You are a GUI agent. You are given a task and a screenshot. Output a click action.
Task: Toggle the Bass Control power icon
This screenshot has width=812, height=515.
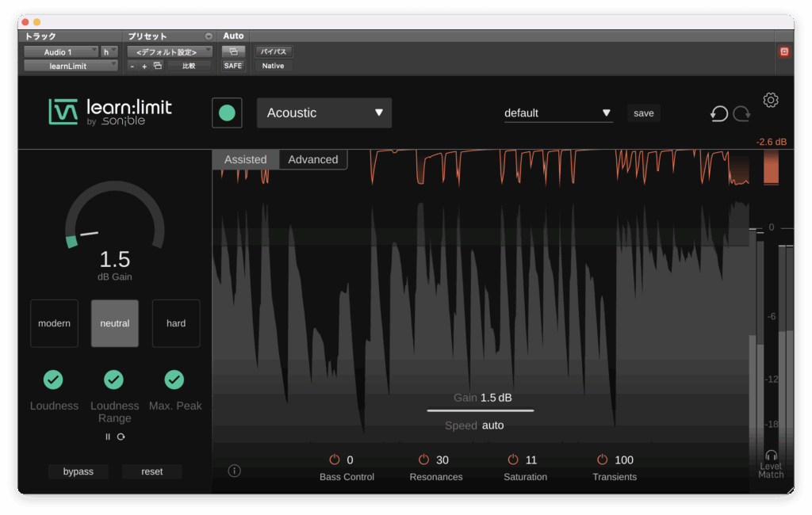coord(335,460)
